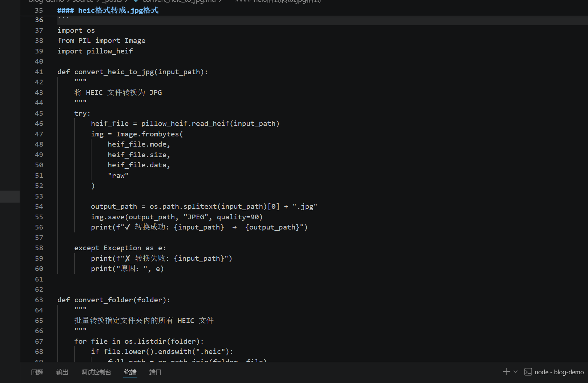This screenshot has width=588, height=383.
Task: Select the 终端 panel tab
Action: [130, 372]
